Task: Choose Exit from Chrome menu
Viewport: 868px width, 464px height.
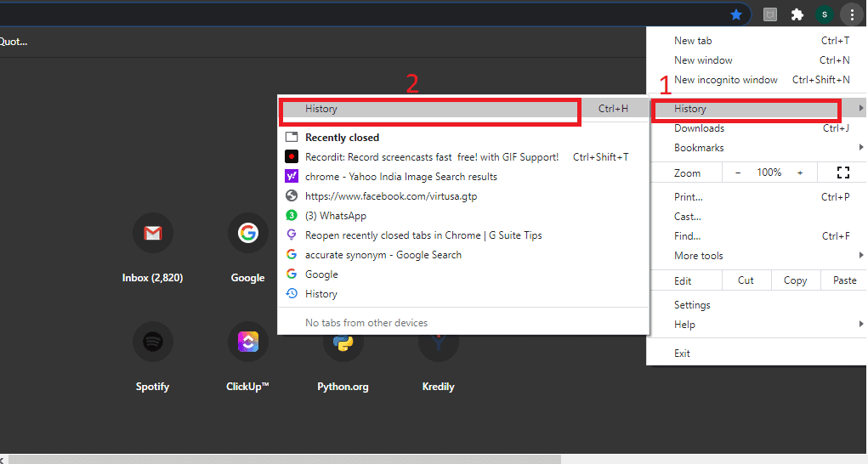Action: coord(756,354)
